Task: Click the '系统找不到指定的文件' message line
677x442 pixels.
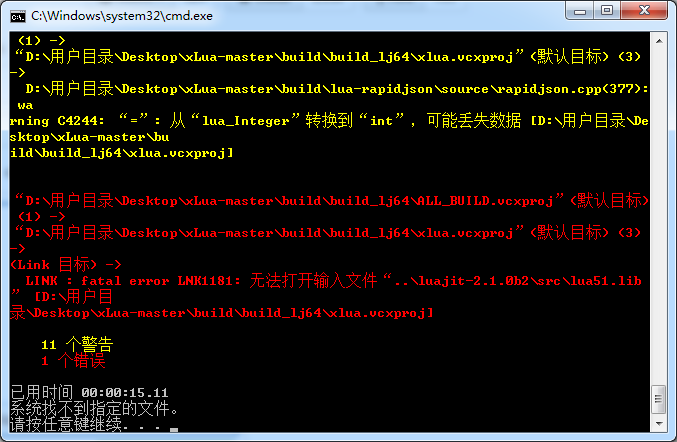Action: [94, 408]
